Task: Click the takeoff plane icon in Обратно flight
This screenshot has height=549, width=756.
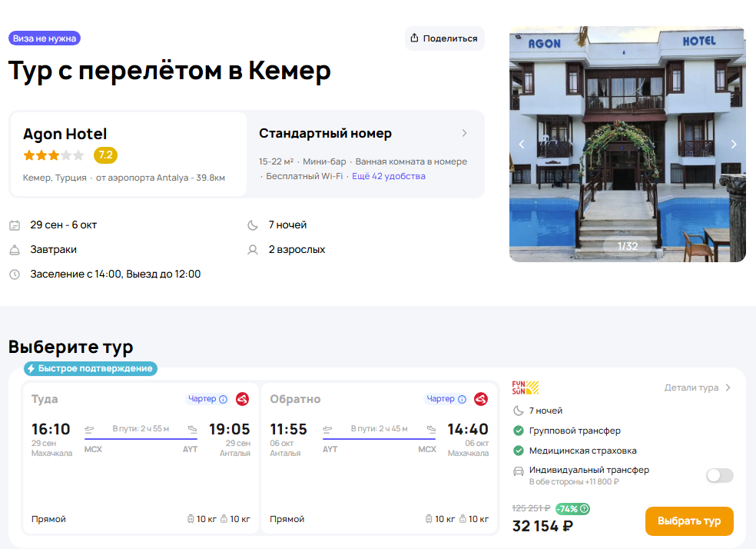Action: (x=327, y=428)
